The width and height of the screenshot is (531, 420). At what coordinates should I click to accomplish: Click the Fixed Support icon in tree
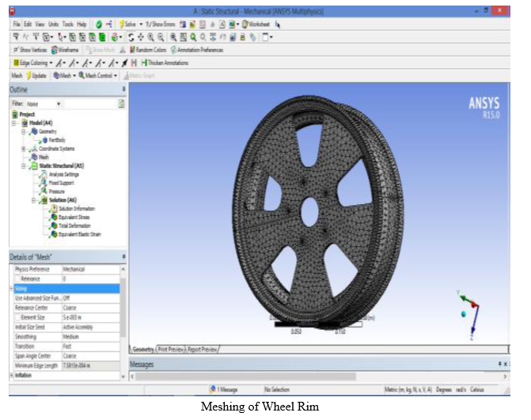tap(44, 183)
